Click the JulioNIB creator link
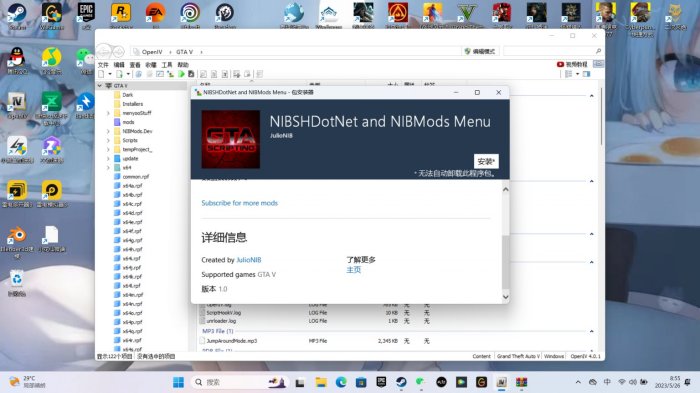This screenshot has width=700, height=393. coord(249,260)
